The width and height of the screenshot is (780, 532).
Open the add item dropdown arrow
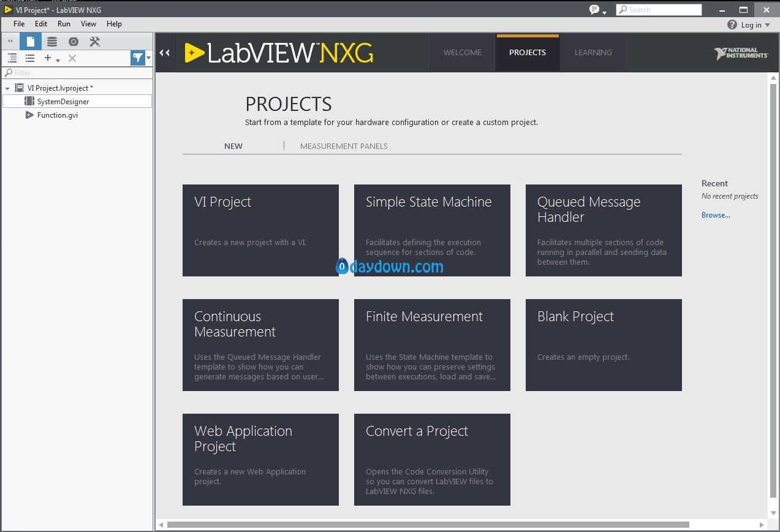click(x=58, y=60)
